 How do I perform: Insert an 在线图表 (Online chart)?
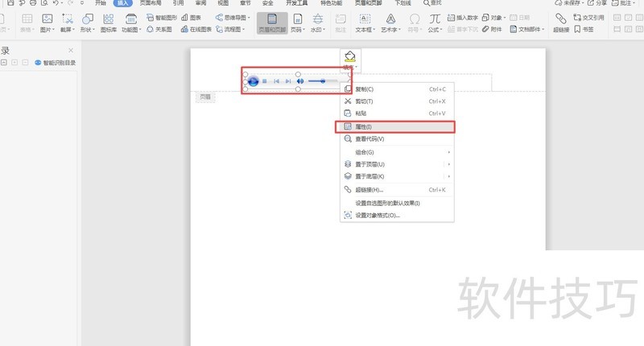point(196,29)
